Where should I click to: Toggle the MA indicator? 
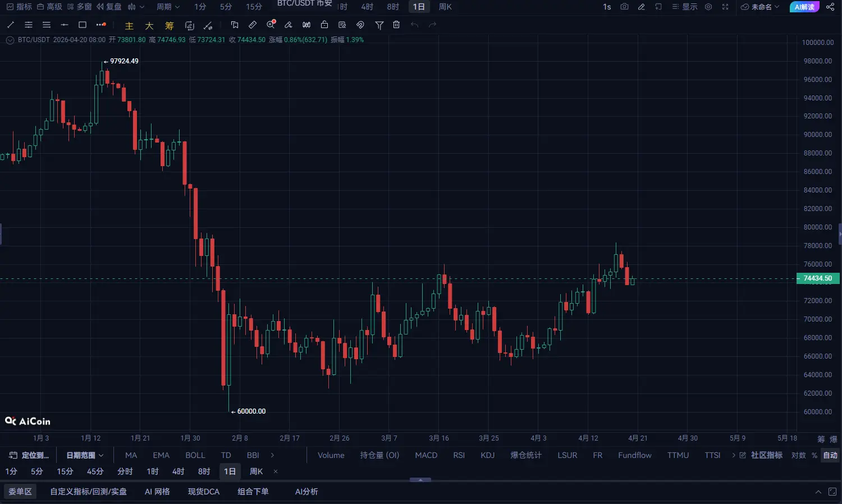(131, 455)
